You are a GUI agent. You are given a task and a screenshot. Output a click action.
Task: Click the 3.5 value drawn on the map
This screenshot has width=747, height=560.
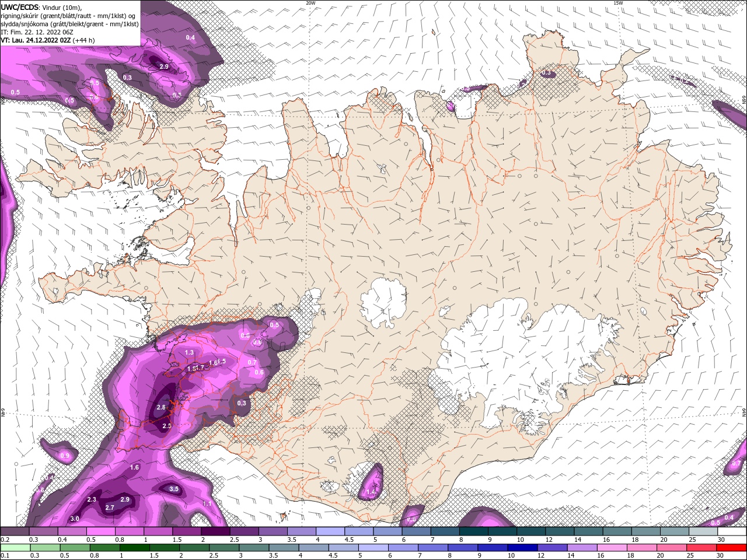(173, 489)
